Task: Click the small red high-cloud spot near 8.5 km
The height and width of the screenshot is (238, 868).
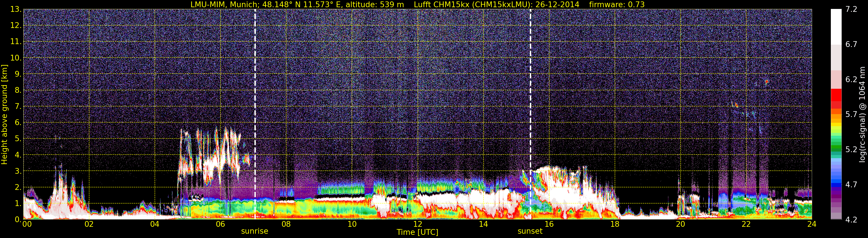Action: tap(767, 82)
